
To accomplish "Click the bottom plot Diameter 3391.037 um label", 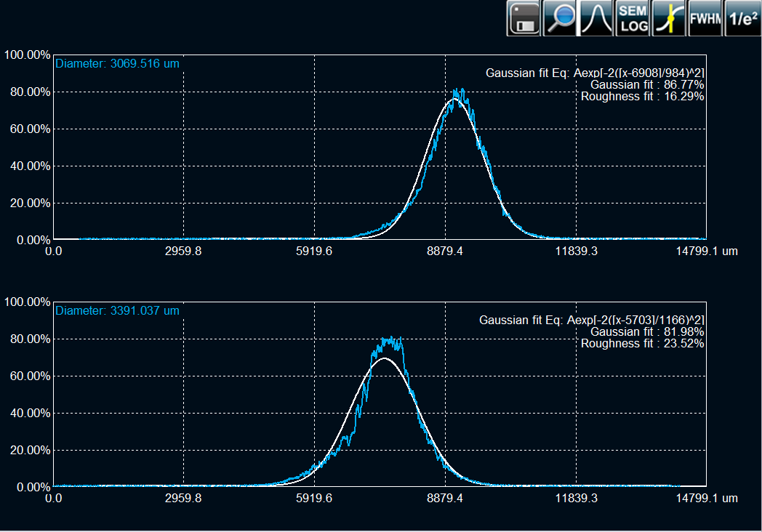I will coord(117,311).
